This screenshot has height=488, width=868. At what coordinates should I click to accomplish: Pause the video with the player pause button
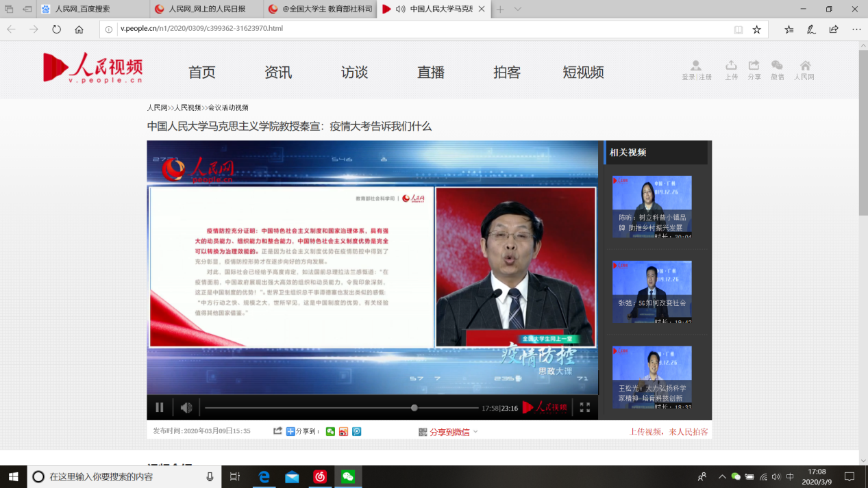pyautogui.click(x=160, y=407)
